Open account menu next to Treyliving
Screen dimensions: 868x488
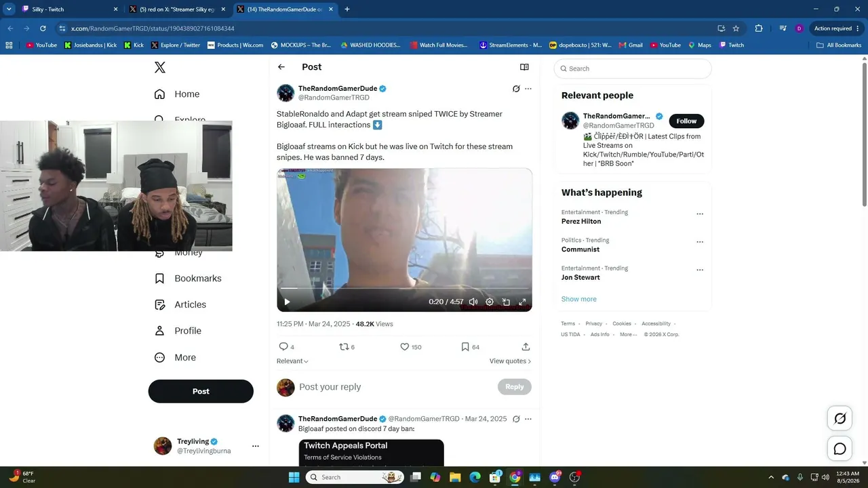[256, 446]
